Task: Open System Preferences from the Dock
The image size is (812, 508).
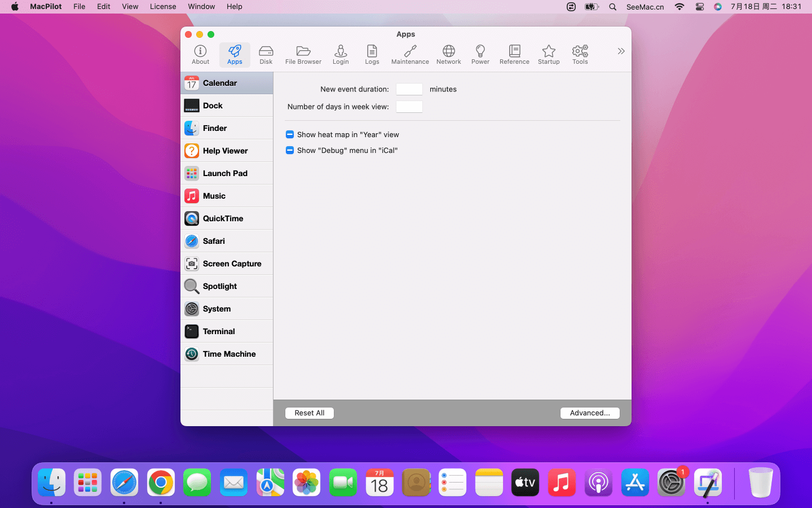Action: point(671,483)
